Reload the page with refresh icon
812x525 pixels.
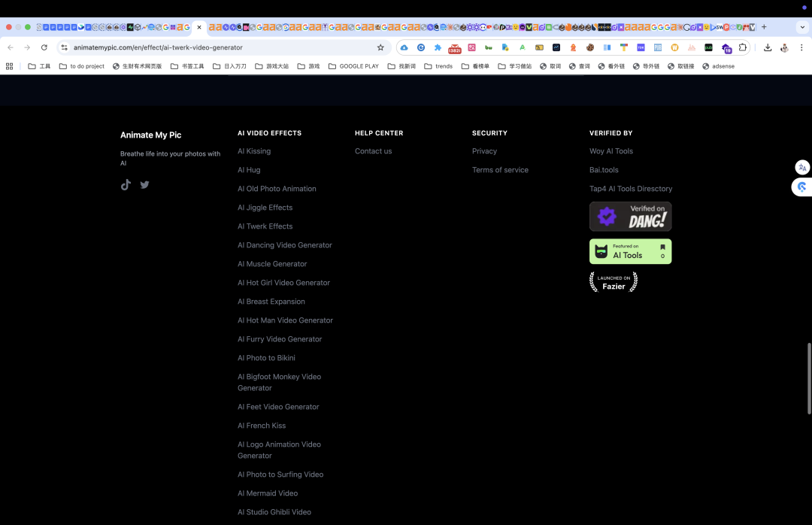tap(44, 47)
